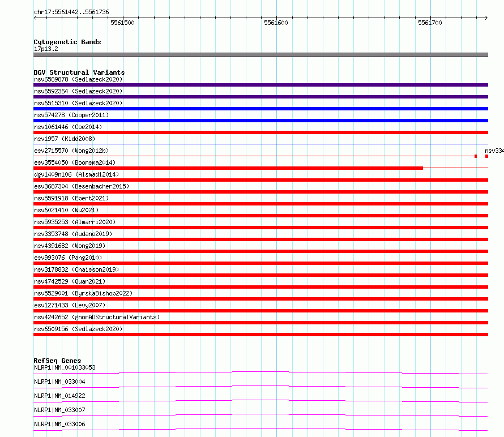
Task: Click nsv3178832 (Chaisson2019) label
Action: (76, 269)
